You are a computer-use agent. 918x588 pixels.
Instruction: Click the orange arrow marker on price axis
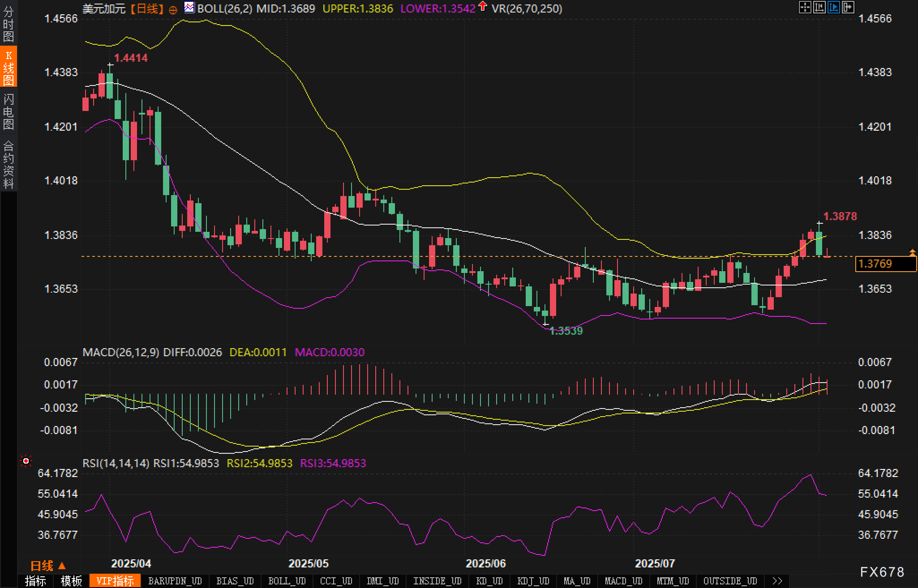912,253
